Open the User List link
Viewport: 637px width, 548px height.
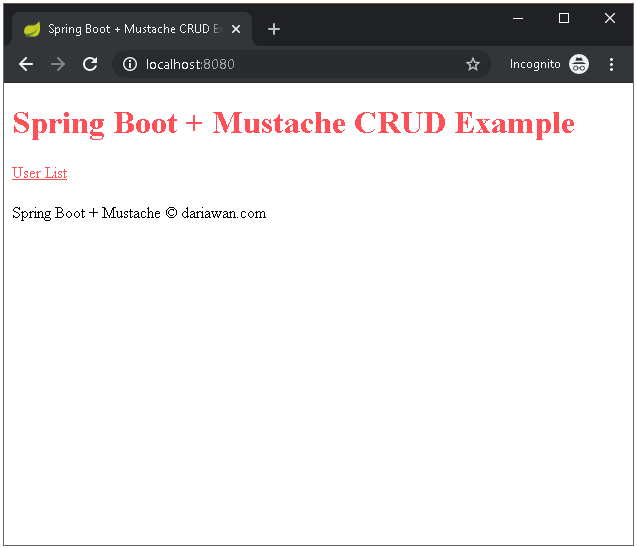(39, 173)
